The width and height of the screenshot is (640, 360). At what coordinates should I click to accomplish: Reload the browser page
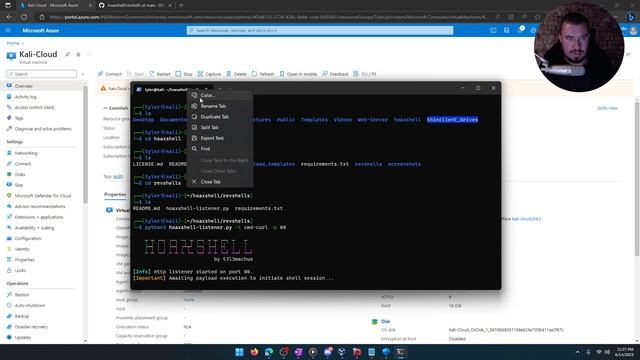click(x=24, y=17)
